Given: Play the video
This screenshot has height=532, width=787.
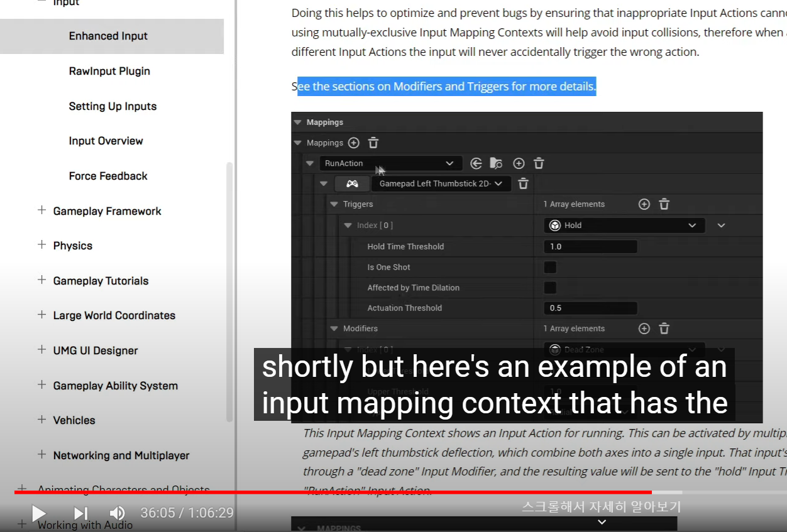Looking at the screenshot, I should pyautogui.click(x=38, y=513).
